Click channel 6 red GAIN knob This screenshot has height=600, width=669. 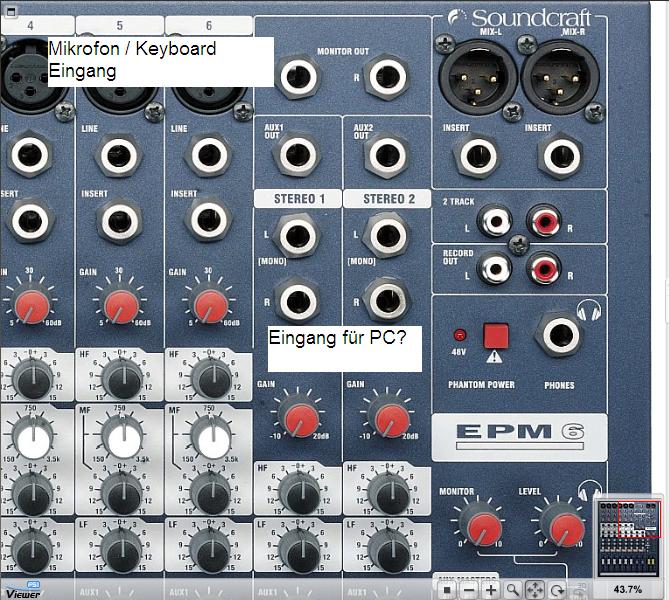[210, 306]
